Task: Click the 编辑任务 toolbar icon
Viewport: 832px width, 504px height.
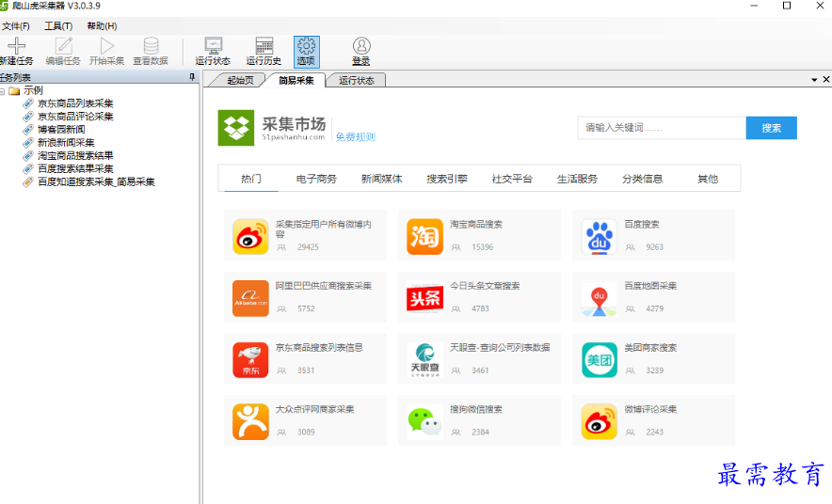Action: click(64, 45)
